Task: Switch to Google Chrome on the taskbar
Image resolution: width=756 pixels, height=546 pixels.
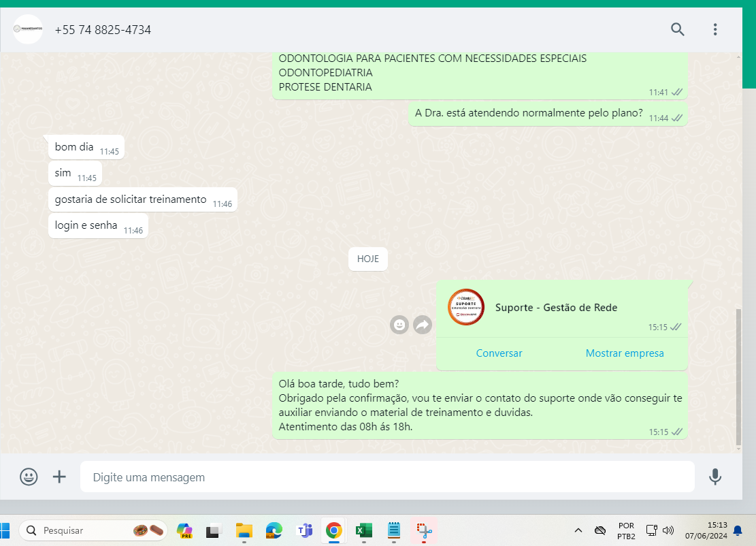Action: pos(333,530)
